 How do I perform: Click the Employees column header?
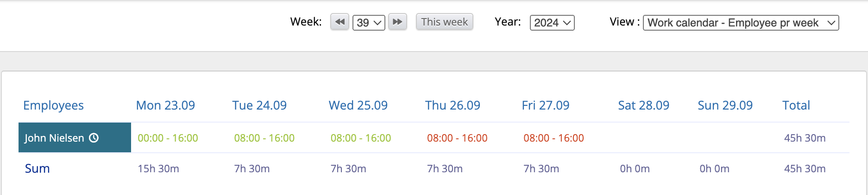point(53,105)
